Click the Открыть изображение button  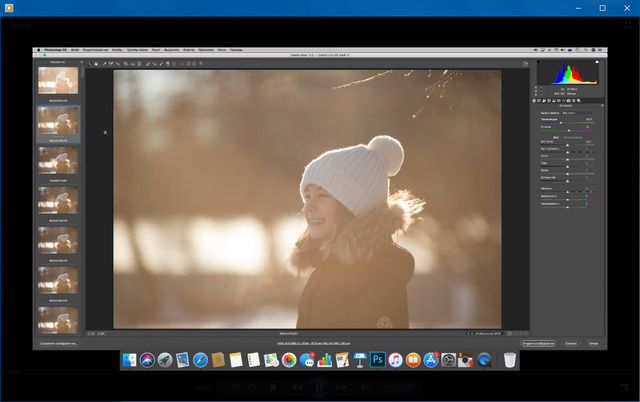pos(538,343)
